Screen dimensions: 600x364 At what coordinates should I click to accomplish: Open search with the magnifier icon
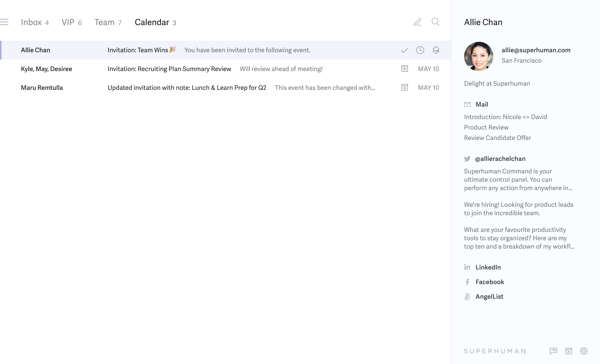click(435, 22)
